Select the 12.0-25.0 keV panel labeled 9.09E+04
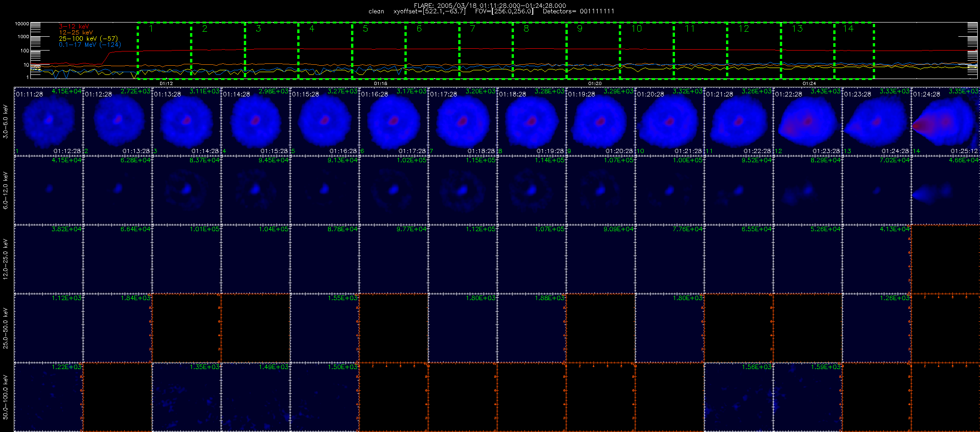The width and height of the screenshot is (980, 432). [600, 259]
